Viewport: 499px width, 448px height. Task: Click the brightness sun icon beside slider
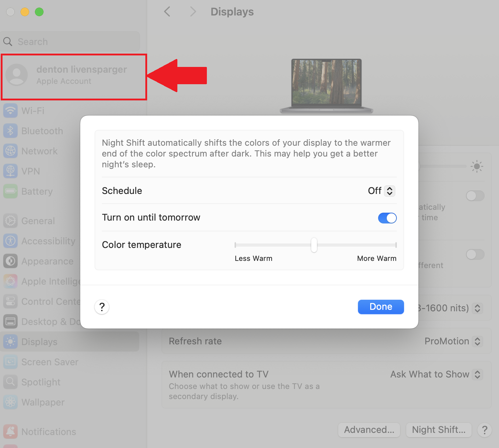(477, 166)
